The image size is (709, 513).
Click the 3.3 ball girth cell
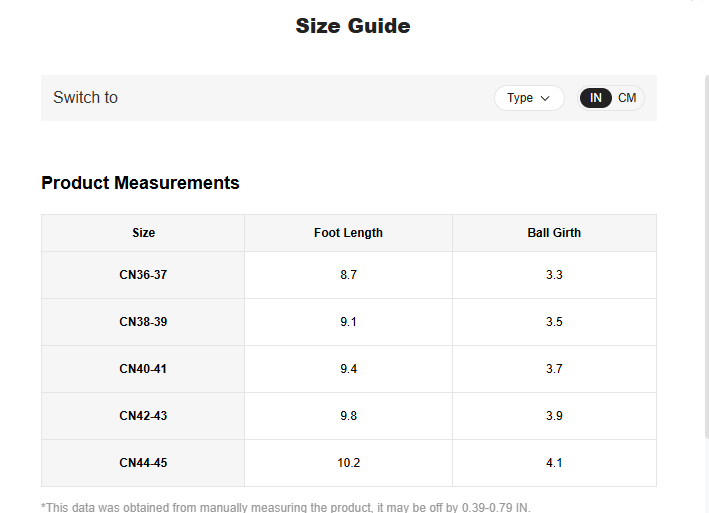pyautogui.click(x=554, y=275)
